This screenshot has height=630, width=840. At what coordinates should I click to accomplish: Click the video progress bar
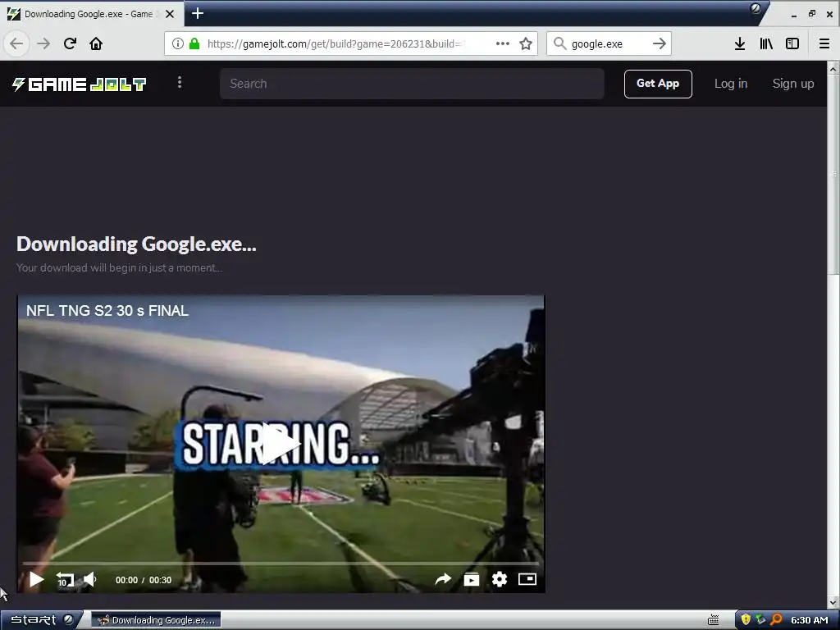[x=281, y=564]
